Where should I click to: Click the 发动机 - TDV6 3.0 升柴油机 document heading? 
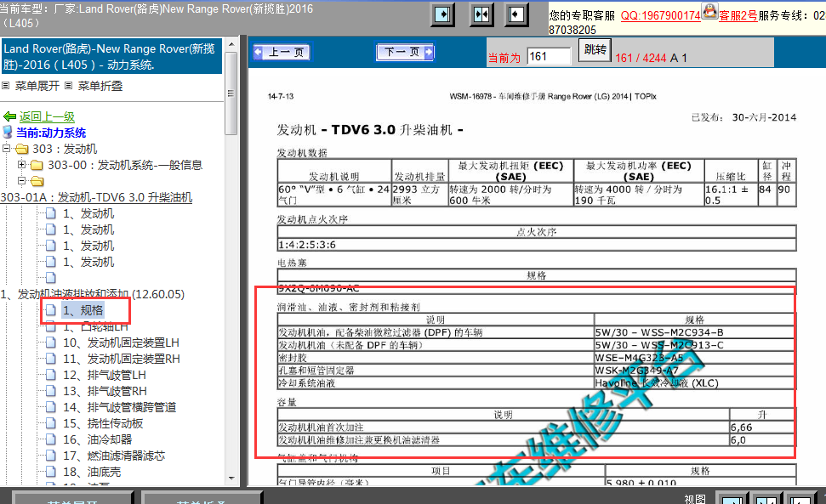370,130
